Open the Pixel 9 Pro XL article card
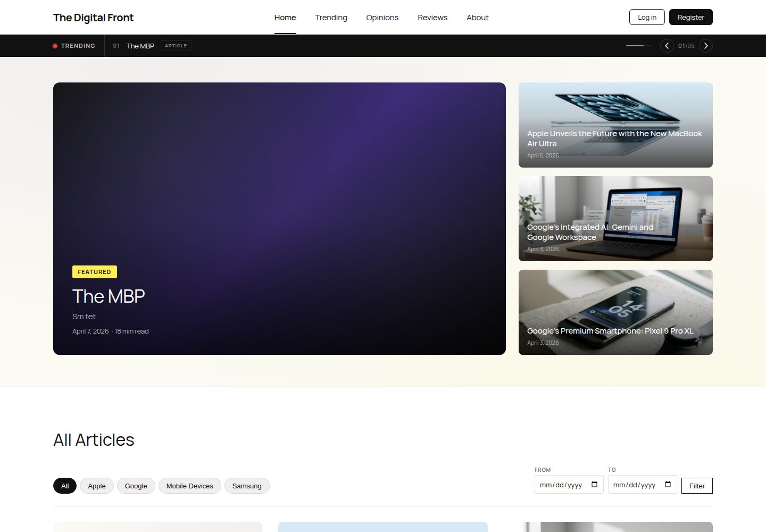Image resolution: width=766 pixels, height=532 pixels. pyautogui.click(x=615, y=312)
